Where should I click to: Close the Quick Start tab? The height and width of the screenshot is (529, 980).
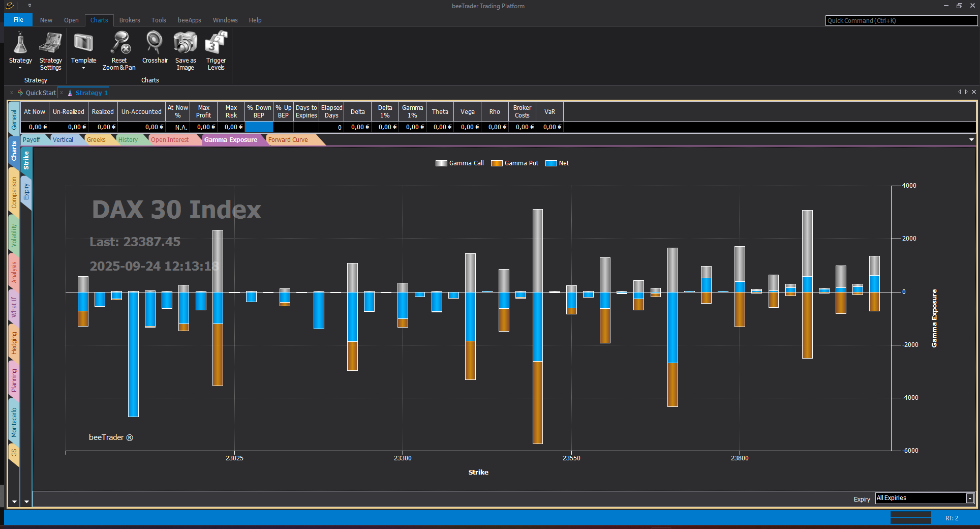(x=12, y=93)
